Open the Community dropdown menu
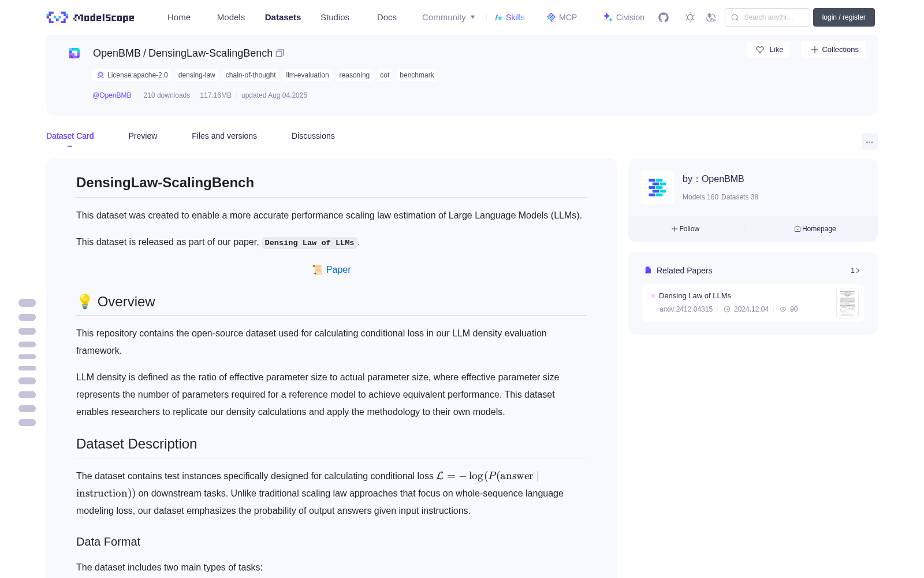This screenshot has height=578, width=924. coord(449,17)
